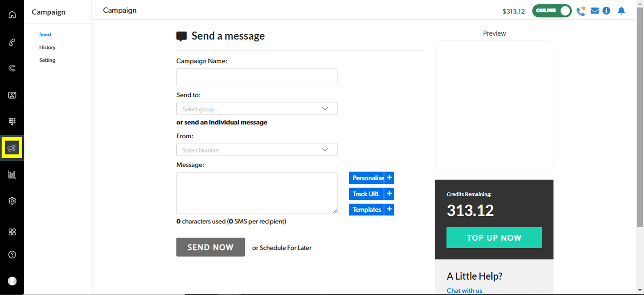This screenshot has height=295, width=644.
Task: Open the Home icon in sidebar
Action: 12,15
